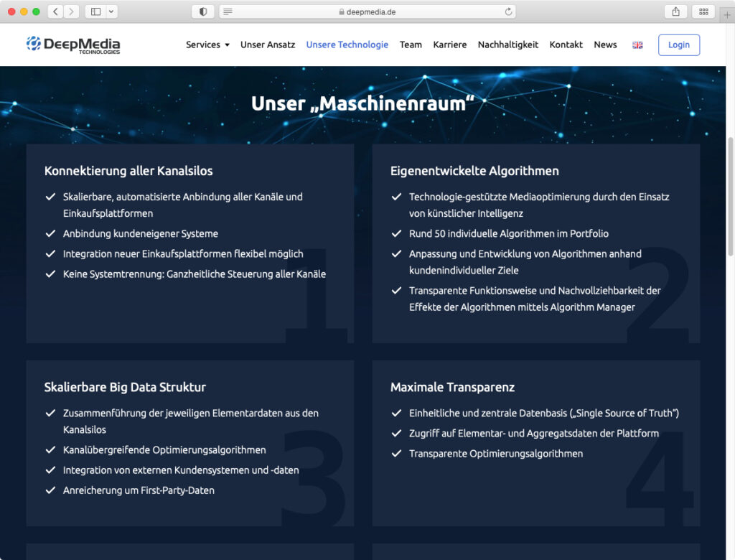Click the Maximale Transparenz heading

452,387
